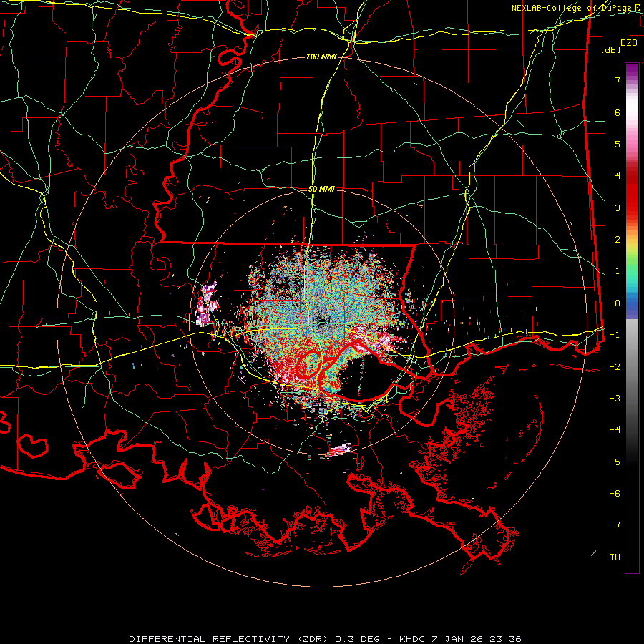The image size is (644, 644).
Task: Click the -1 value on the color scale
Action: tap(615, 335)
